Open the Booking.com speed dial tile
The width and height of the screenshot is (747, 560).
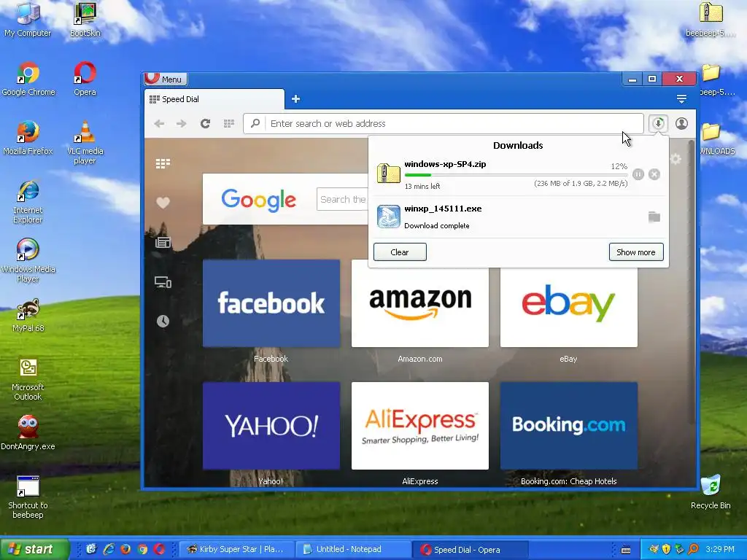point(568,426)
